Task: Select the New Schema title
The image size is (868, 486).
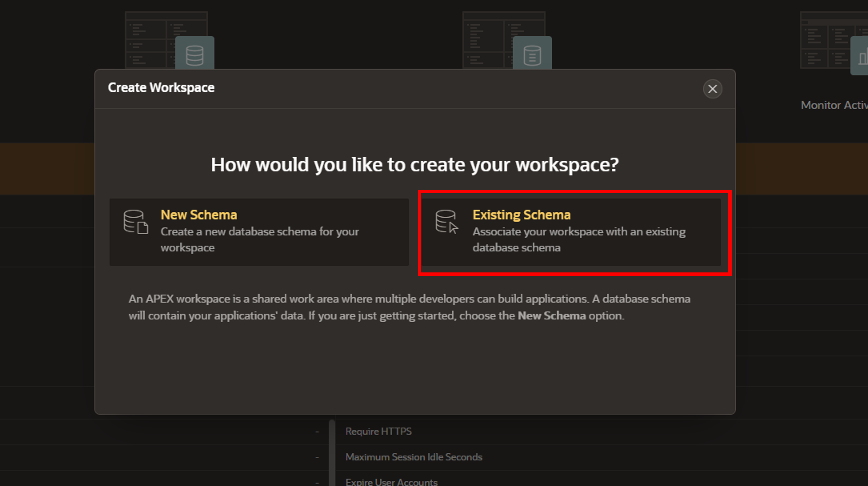Action: 198,215
